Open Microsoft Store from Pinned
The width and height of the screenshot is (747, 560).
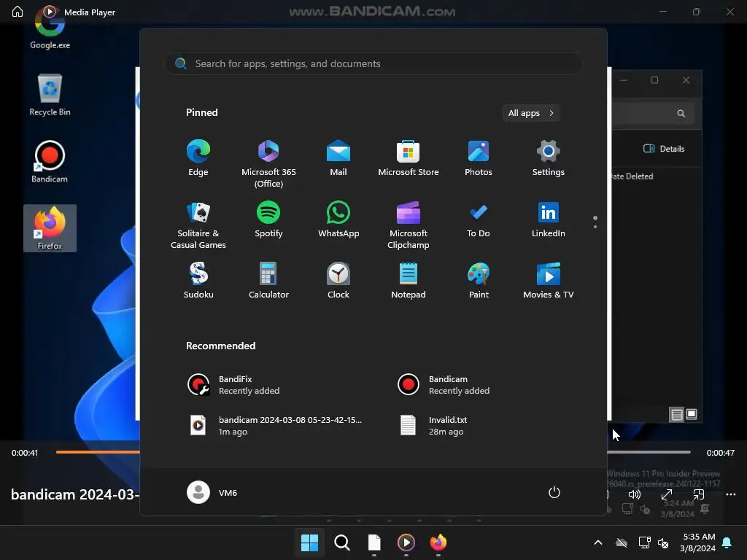tap(409, 158)
